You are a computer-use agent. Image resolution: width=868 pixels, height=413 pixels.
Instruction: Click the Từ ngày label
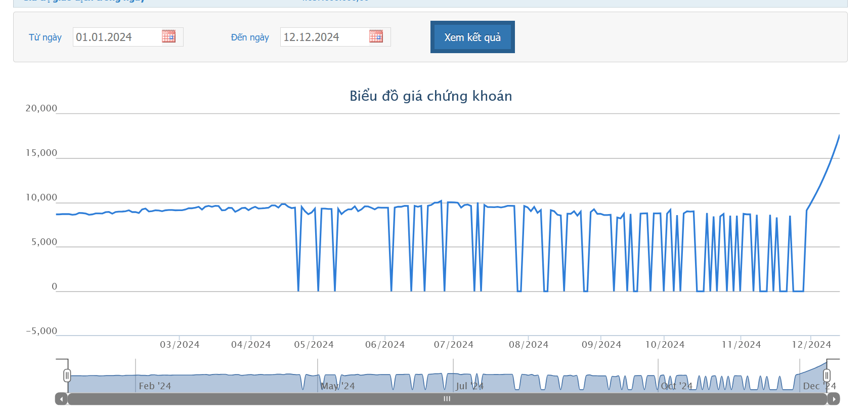45,37
